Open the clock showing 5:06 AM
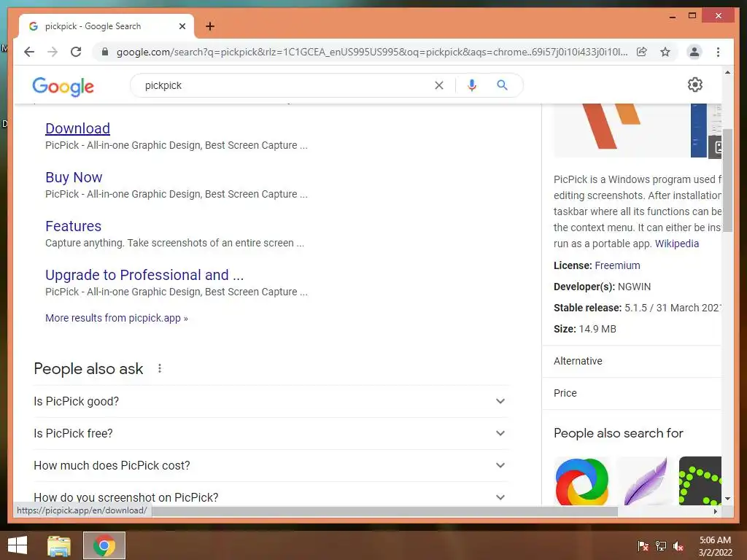 pos(715,546)
